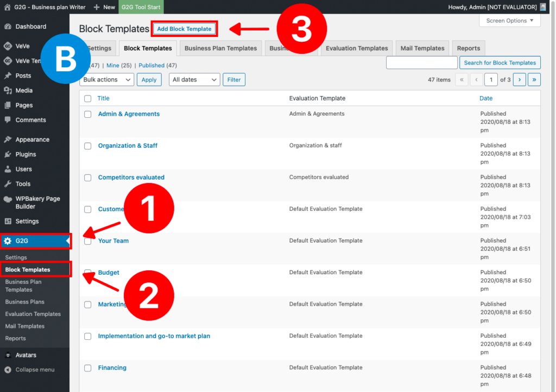
Task: Toggle the select-all checkbox beside Title
Action: [x=87, y=98]
